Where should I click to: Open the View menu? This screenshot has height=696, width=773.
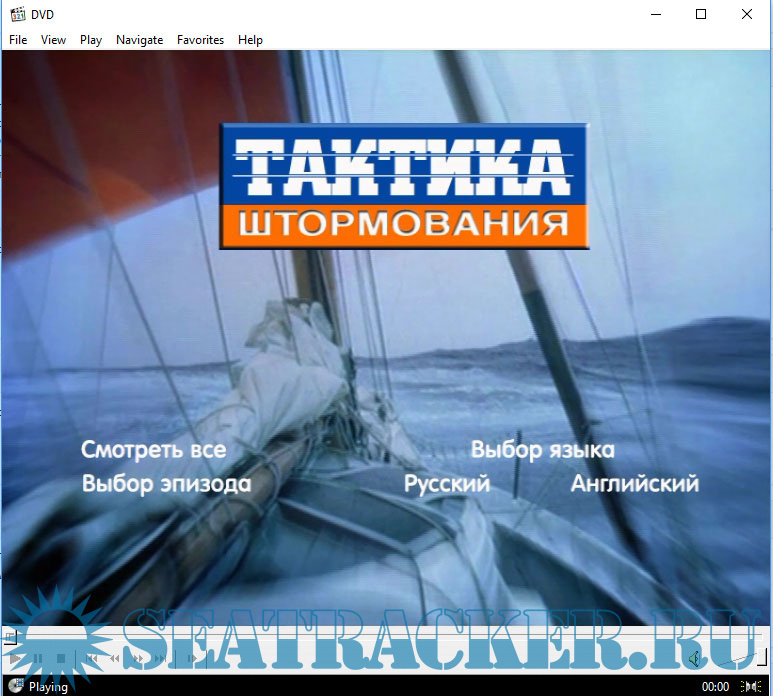(x=53, y=40)
